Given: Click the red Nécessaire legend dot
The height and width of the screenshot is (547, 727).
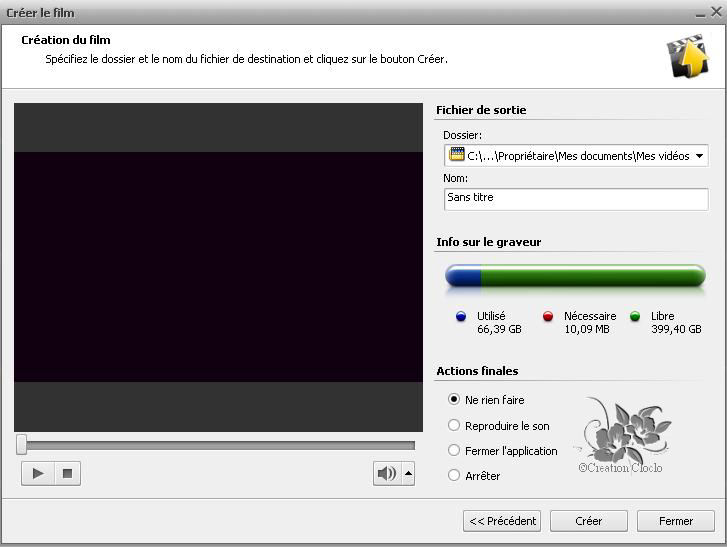Looking at the screenshot, I should [548, 317].
